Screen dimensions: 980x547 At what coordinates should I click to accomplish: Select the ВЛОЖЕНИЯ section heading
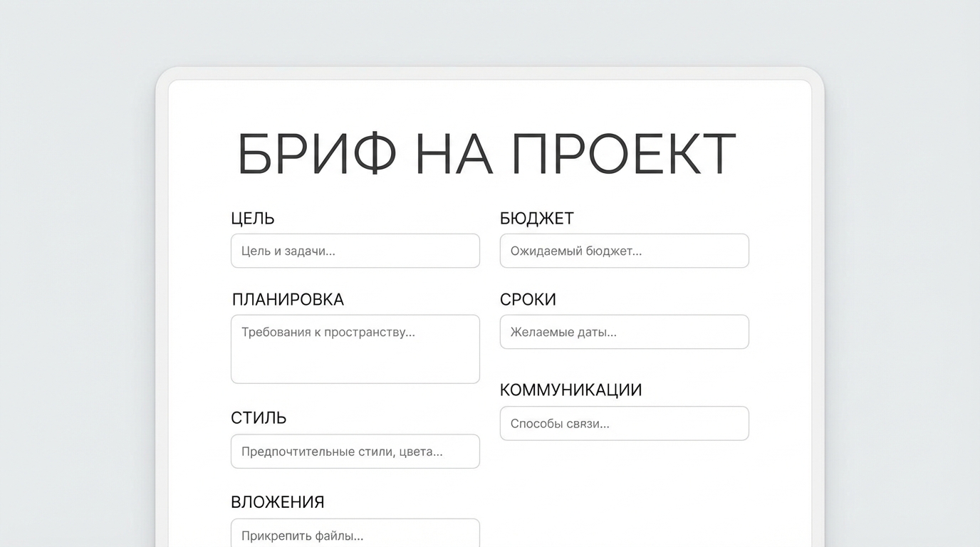(x=278, y=502)
